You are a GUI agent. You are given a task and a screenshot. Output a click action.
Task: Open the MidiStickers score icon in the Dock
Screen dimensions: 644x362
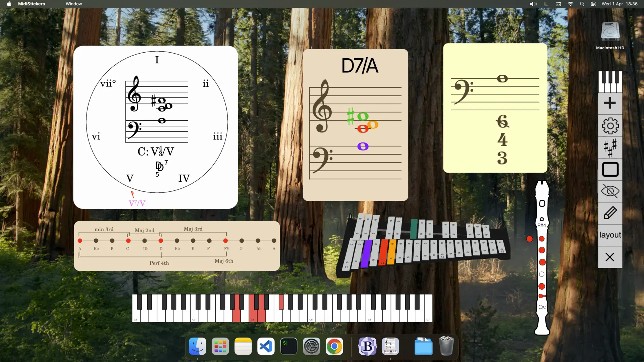pos(390,346)
